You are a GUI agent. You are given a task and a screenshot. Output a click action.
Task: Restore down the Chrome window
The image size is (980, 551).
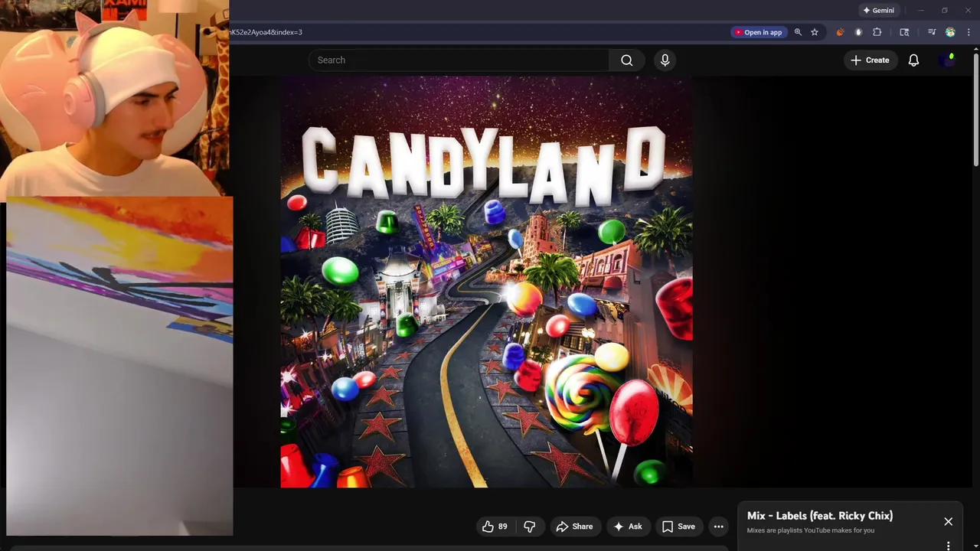pos(945,11)
